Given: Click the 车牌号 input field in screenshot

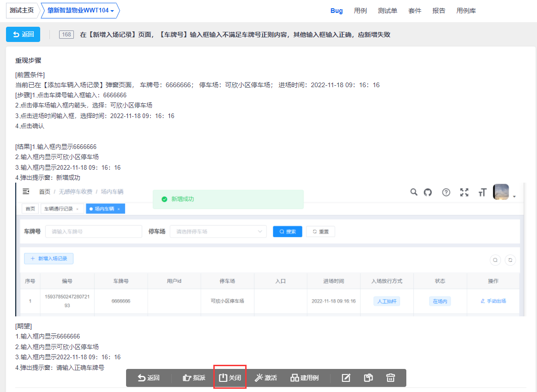Looking at the screenshot, I should pyautogui.click(x=93, y=232).
